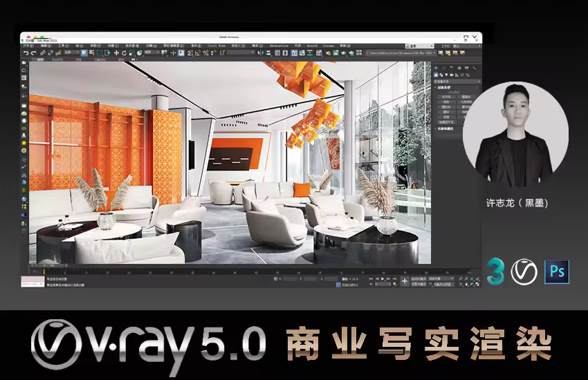Viewport: 588px width, 380px height.
Task: Enable the checkbox in bottom status bar
Action: [338, 283]
